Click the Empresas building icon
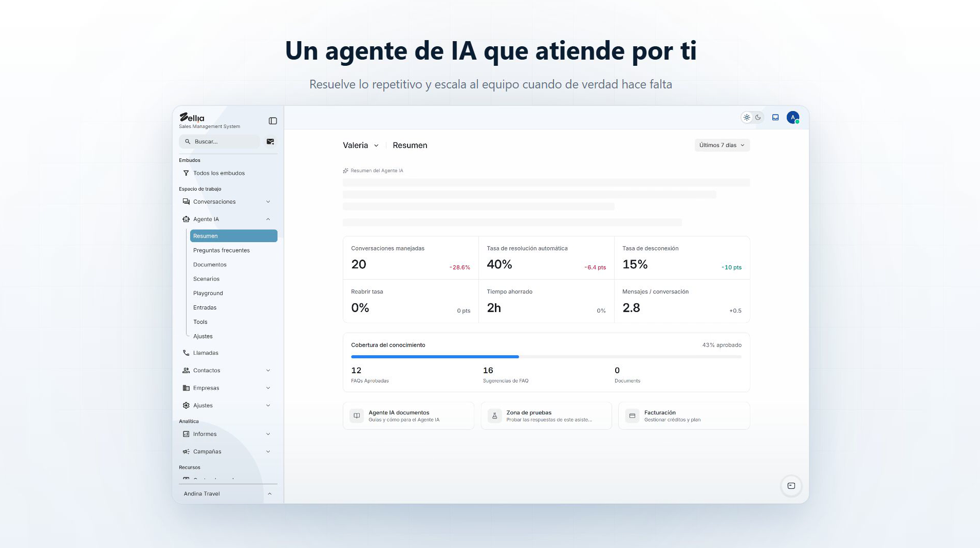 tap(186, 388)
